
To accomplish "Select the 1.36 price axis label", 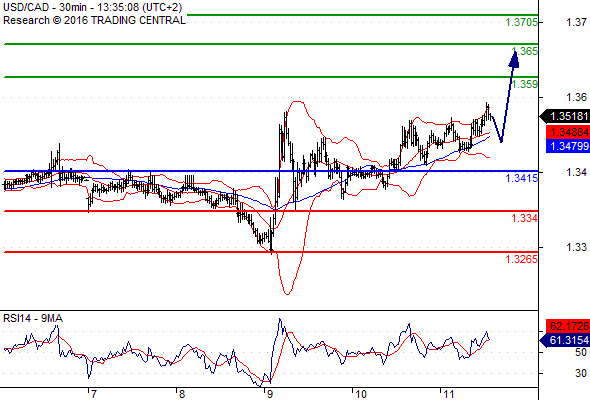I will pyautogui.click(x=576, y=97).
